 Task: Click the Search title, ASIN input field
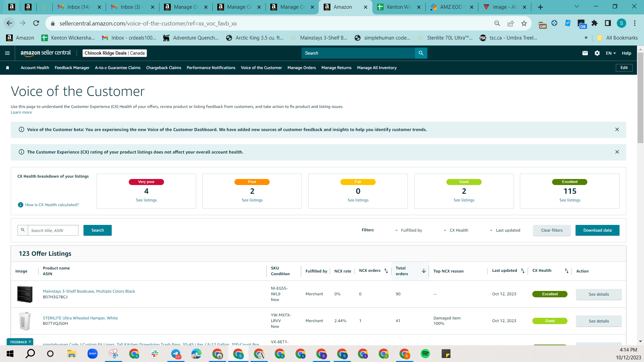click(x=53, y=230)
